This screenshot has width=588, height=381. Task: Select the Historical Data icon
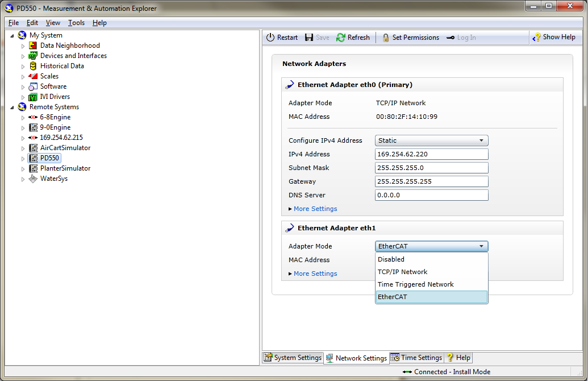pos(34,66)
